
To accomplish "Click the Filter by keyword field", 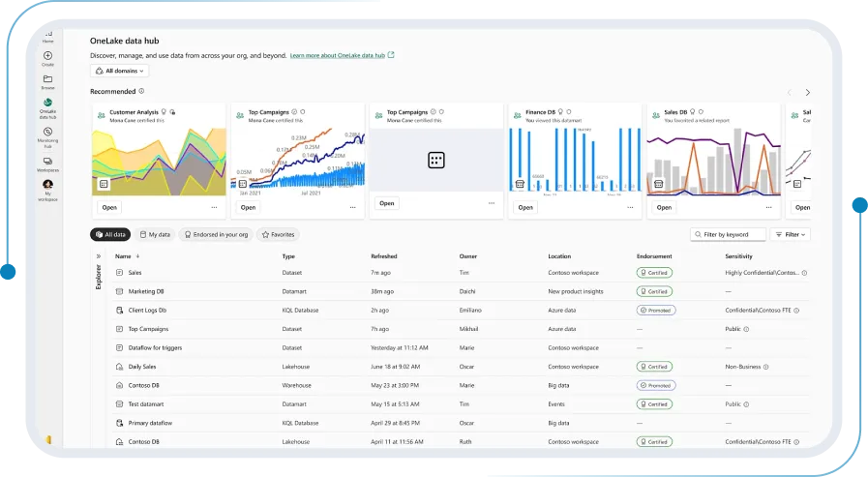I will pyautogui.click(x=729, y=234).
